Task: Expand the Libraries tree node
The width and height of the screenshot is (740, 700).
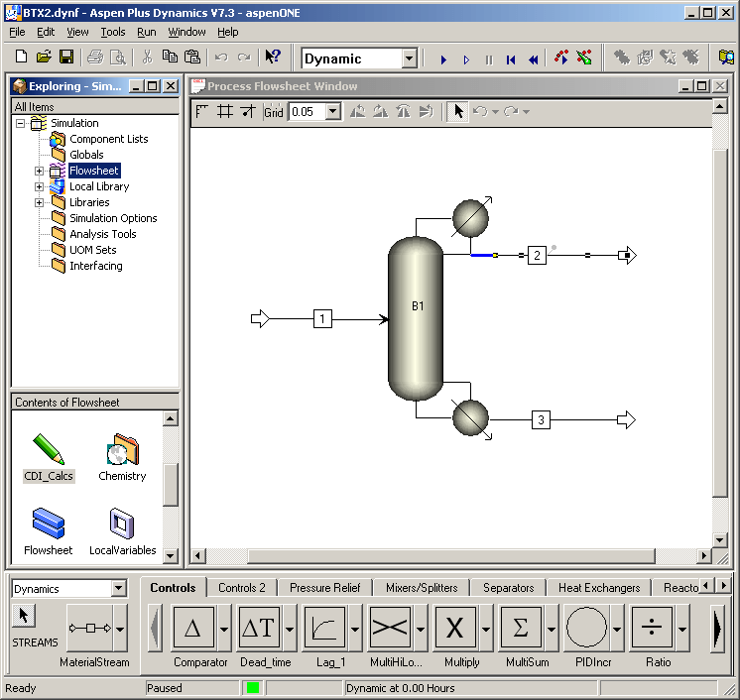Action: tap(40, 202)
